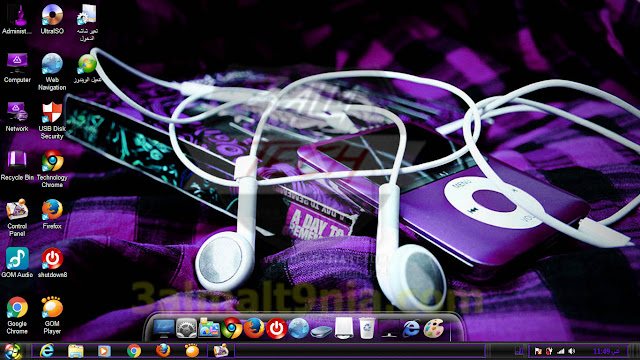The height and width of the screenshot is (360, 640).
Task: Click the red power button in the dock
Action: tap(276, 328)
